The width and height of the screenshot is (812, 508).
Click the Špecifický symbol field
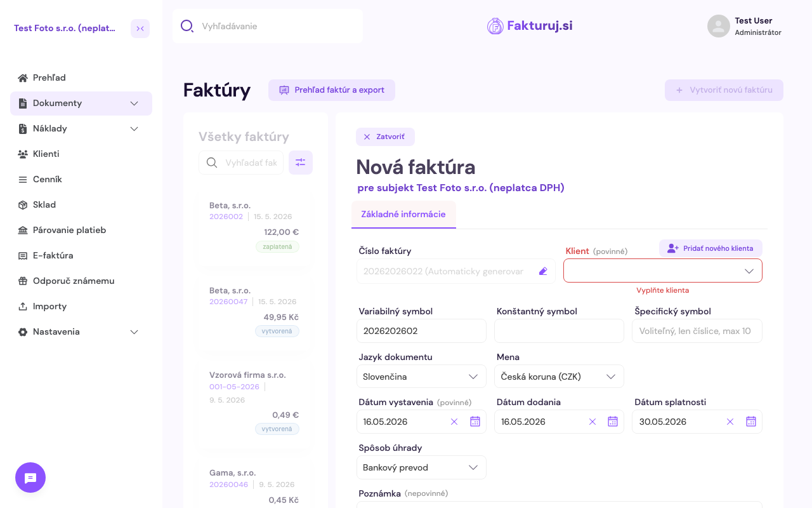697,331
